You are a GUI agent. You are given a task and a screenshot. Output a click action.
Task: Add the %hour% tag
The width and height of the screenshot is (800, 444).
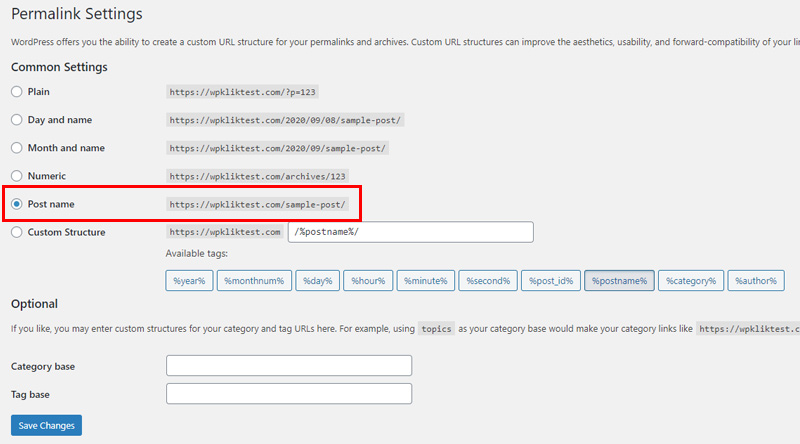click(x=368, y=281)
